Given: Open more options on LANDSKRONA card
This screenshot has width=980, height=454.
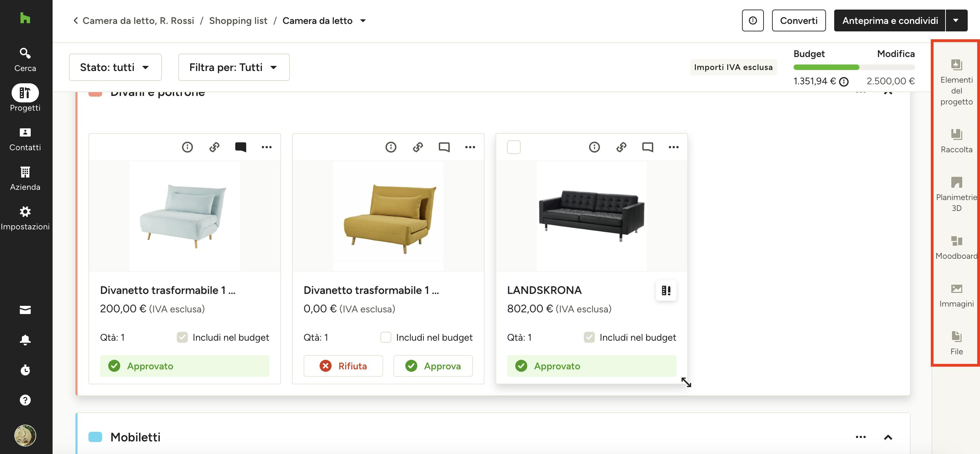Looking at the screenshot, I should tap(674, 147).
